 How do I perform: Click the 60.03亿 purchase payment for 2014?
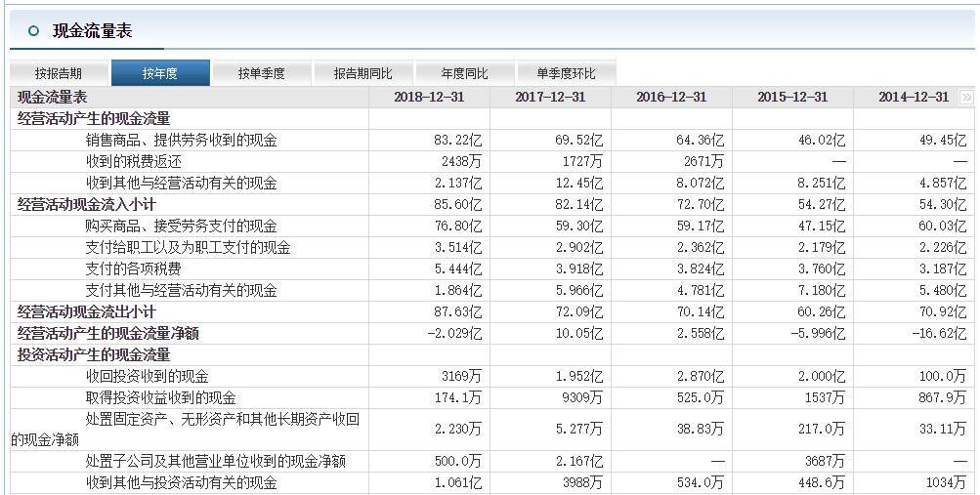943,226
